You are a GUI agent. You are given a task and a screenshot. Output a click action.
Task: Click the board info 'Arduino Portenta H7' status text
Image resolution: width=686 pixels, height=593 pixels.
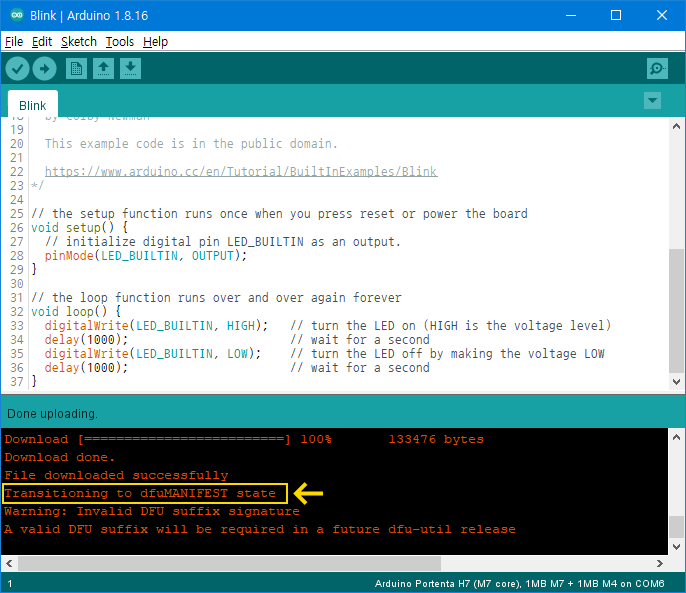pyautogui.click(x=519, y=583)
